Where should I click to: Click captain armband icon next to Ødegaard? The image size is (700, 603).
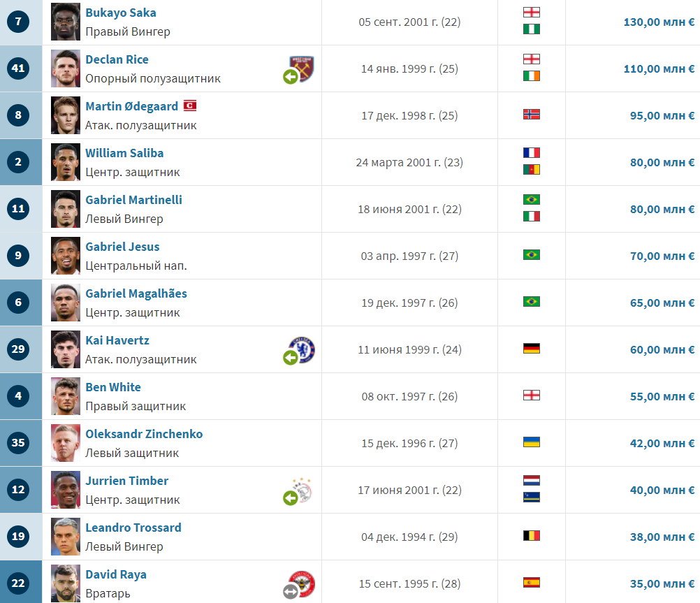(190, 106)
